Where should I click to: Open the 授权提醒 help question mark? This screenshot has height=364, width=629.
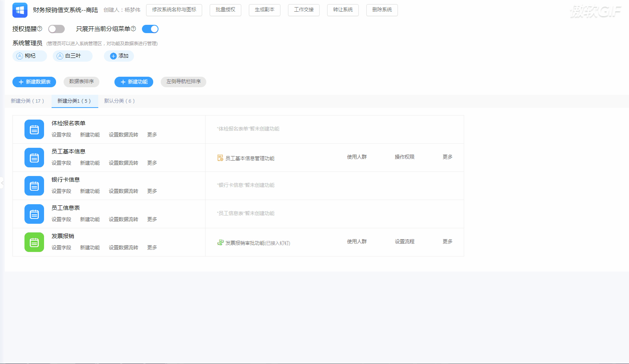pyautogui.click(x=40, y=29)
